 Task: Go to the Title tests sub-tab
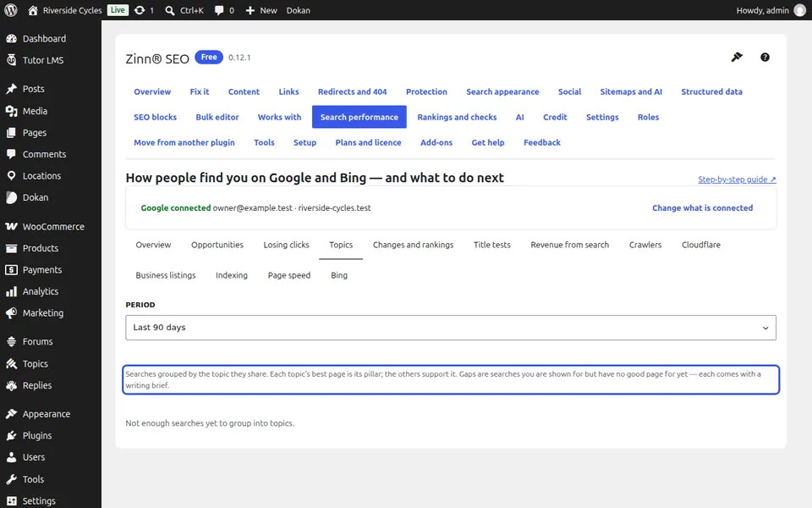click(x=491, y=245)
